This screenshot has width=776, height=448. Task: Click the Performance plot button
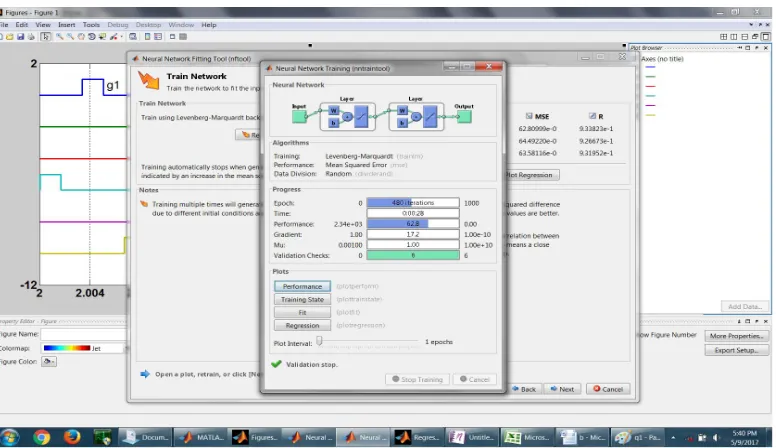(x=302, y=287)
